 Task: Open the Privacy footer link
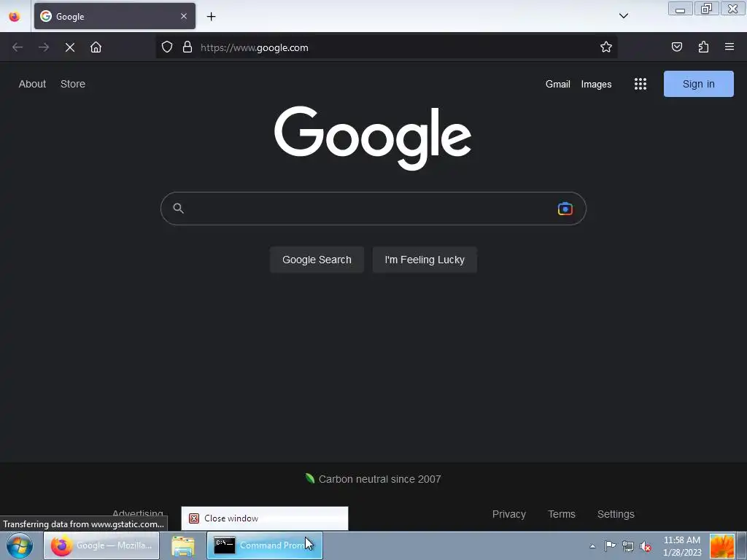508,514
